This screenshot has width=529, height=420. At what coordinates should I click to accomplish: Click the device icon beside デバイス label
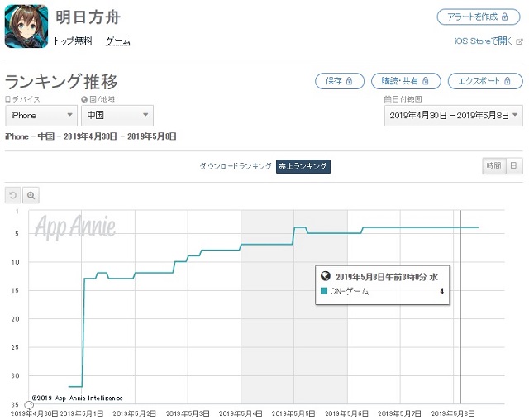point(7,99)
